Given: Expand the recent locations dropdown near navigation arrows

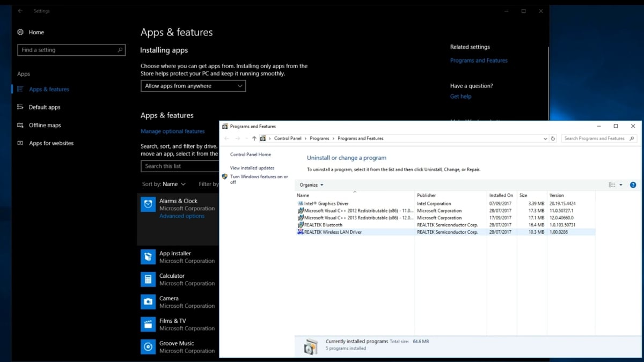Looking at the screenshot, I should (x=246, y=138).
